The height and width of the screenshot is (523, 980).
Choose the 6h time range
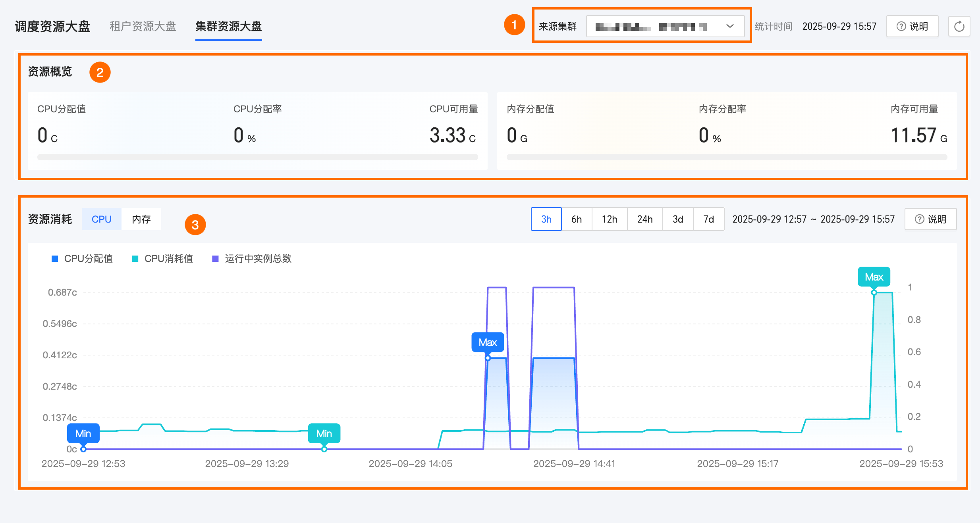click(x=577, y=219)
